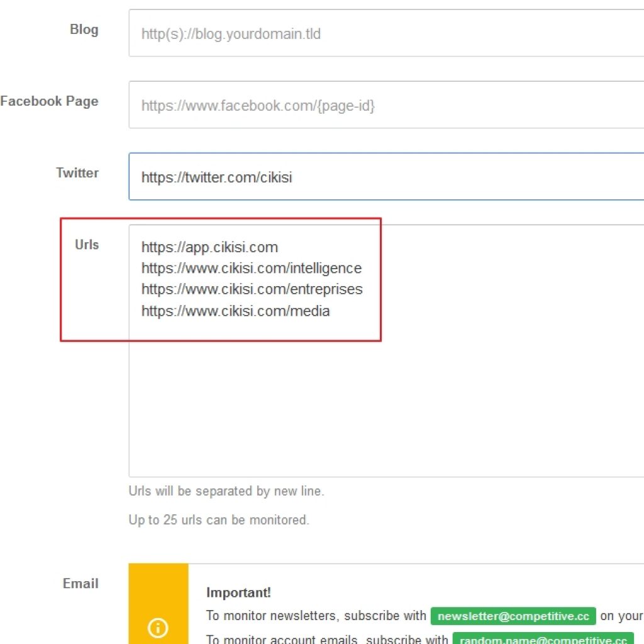Click 'Urls will be separated by new line' hint
The image size is (644, 644).
226,491
